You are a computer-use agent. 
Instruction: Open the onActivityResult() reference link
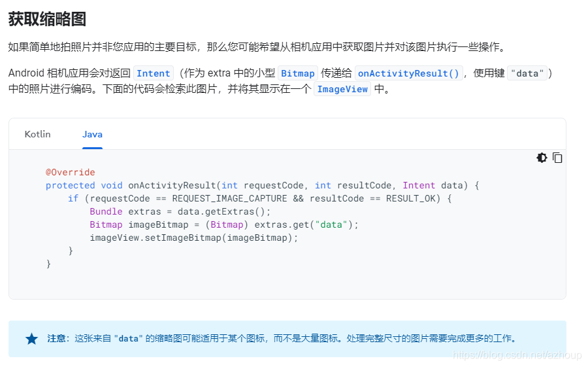(408, 73)
